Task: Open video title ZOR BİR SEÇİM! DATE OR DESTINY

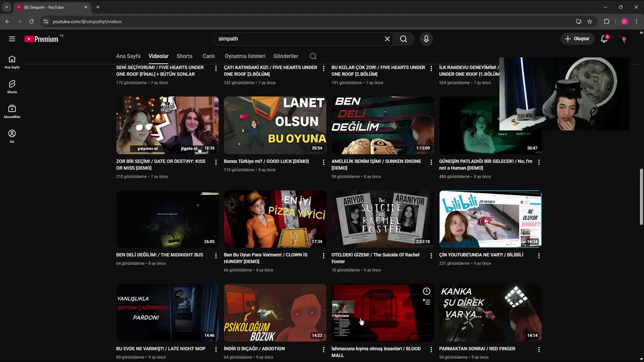Action: [161, 164]
